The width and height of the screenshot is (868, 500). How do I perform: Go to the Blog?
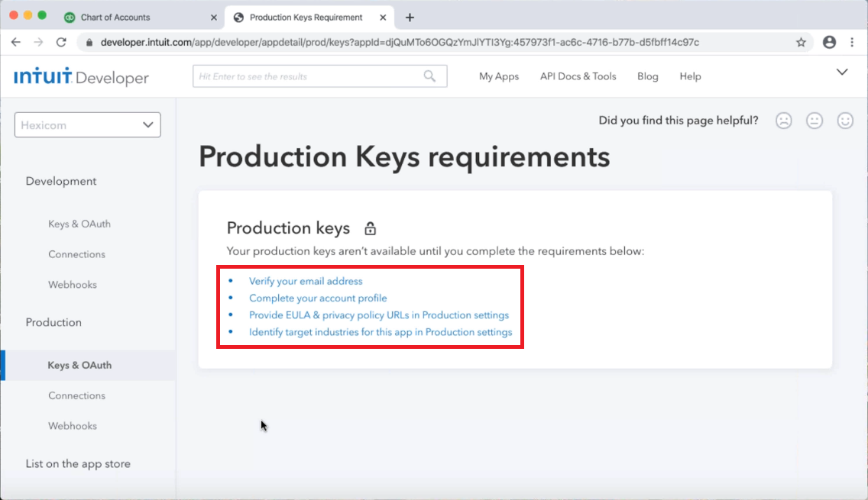click(x=648, y=76)
